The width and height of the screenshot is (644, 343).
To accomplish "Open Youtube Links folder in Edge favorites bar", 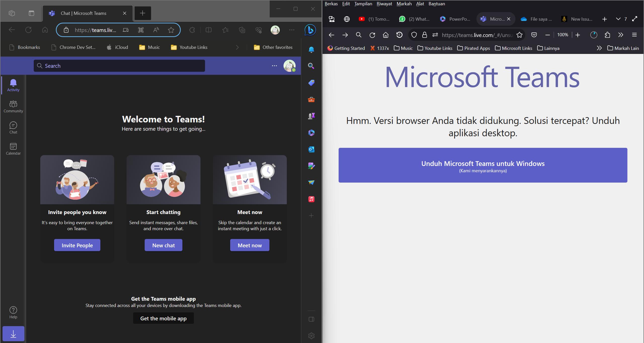I will pyautogui.click(x=189, y=47).
